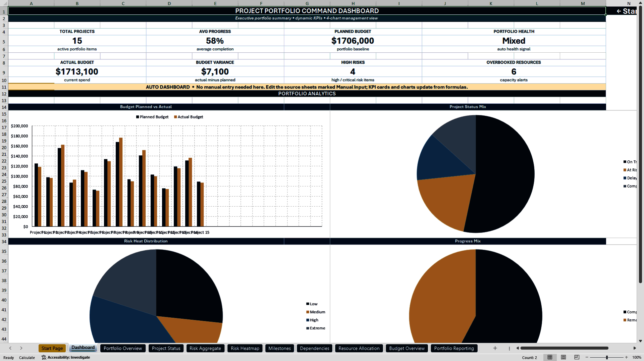The height and width of the screenshot is (361, 644).
Task: Open the Start Page sheet tab
Action: (52, 348)
